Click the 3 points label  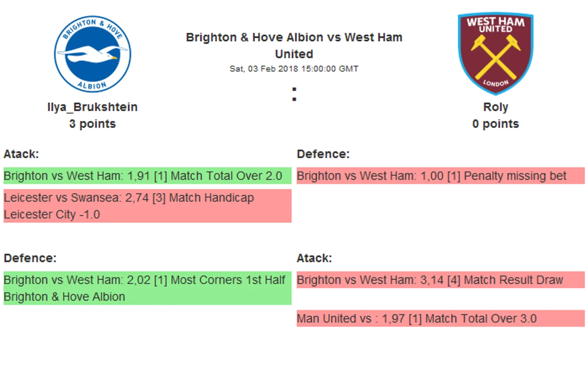pyautogui.click(x=93, y=124)
